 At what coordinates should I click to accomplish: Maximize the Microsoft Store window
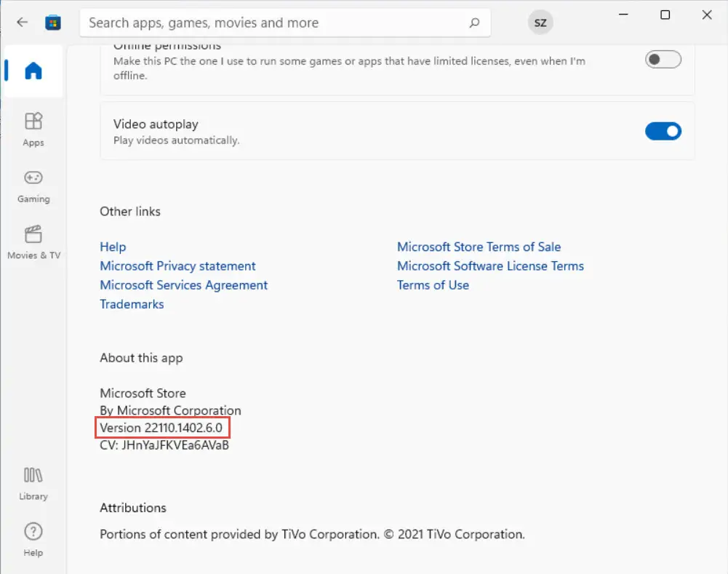(665, 15)
